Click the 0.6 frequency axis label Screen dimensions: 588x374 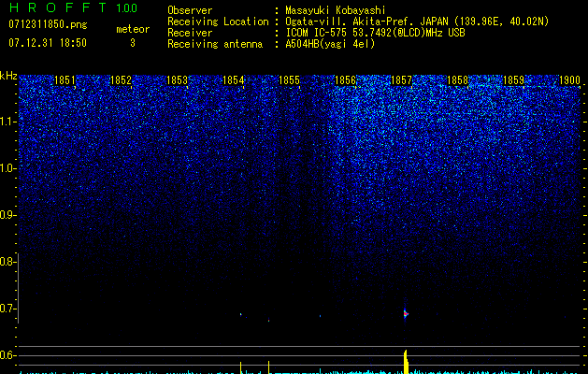click(x=8, y=355)
